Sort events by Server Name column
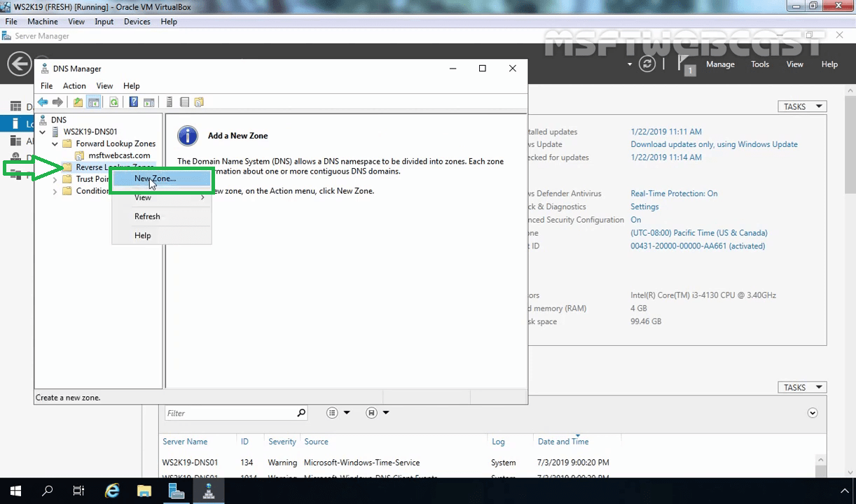This screenshot has height=504, width=856. 185,442
